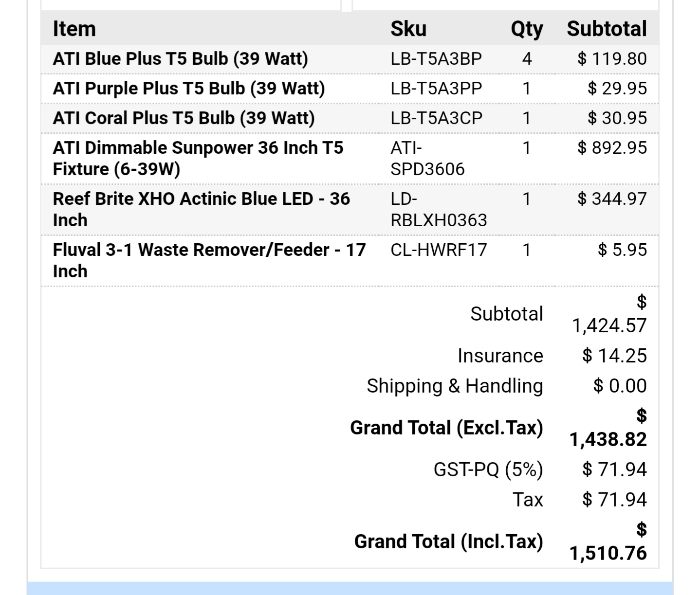Click the Subtotal column header
The height and width of the screenshot is (595, 700).
[x=607, y=29]
